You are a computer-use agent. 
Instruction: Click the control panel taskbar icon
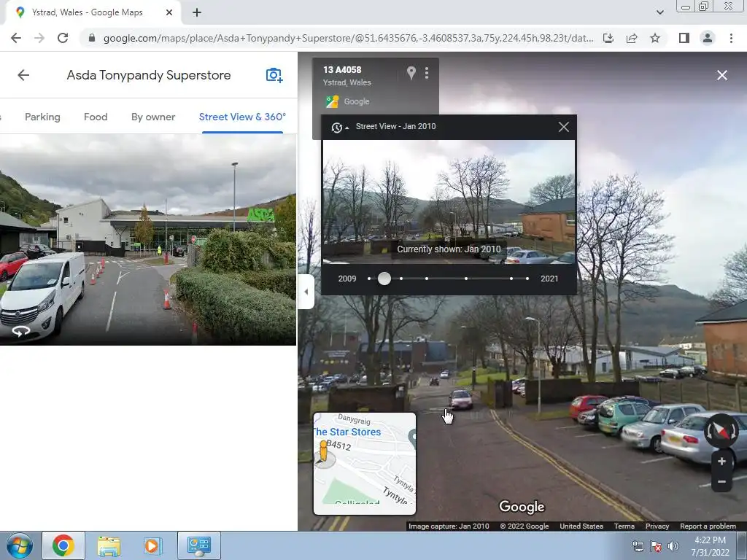pos(199,545)
